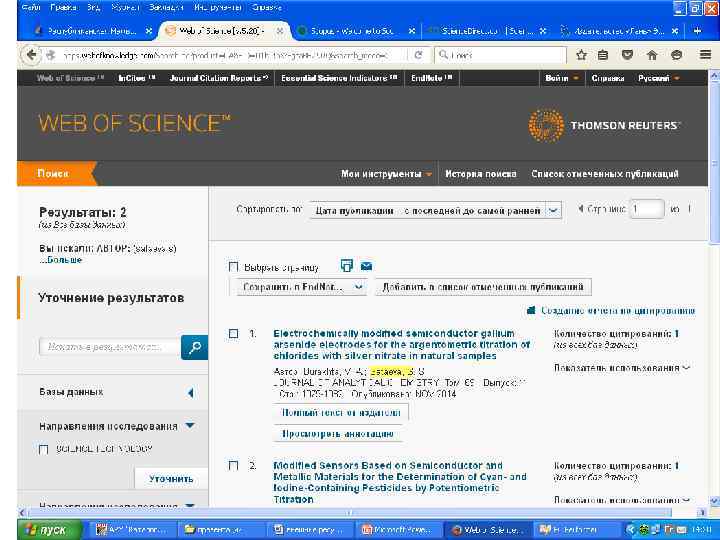720x540 pixels.
Task: Open the sign-in dropdown in top bar
Action: [x=561, y=79]
